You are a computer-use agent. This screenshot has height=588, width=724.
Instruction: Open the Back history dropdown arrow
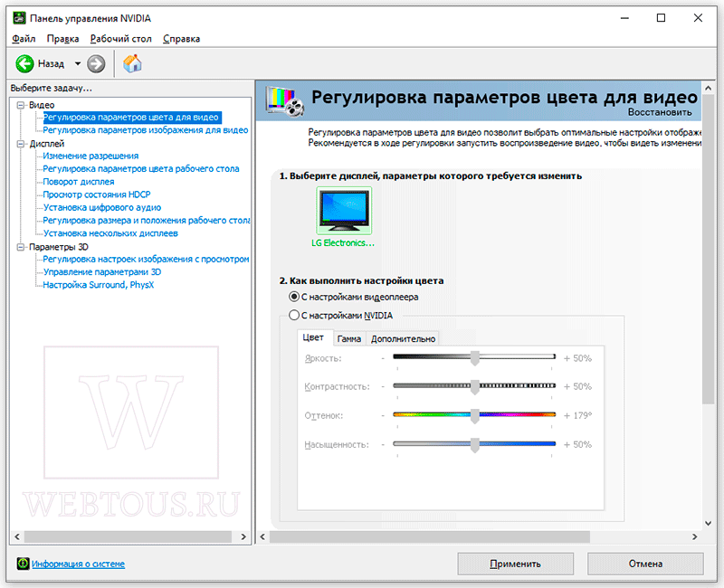(x=78, y=63)
